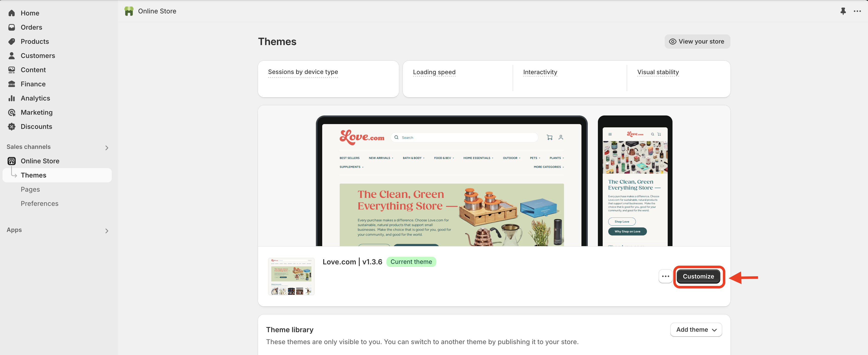
Task: Click the Love.com logo in desktop preview
Action: click(x=362, y=137)
